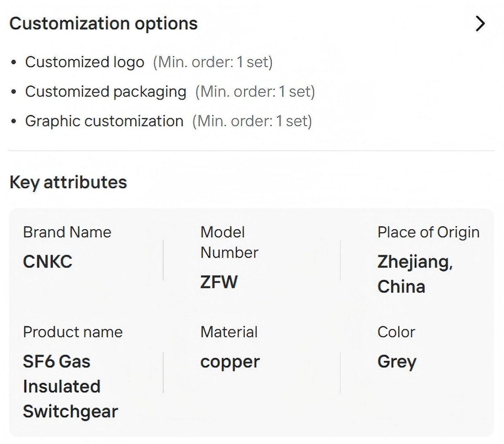Open the Customization options heading
The height and width of the screenshot is (444, 504).
coord(103,24)
